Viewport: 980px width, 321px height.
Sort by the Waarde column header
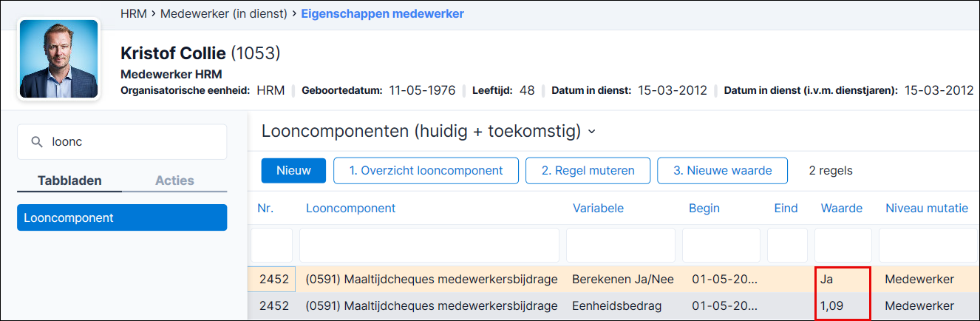842,209
